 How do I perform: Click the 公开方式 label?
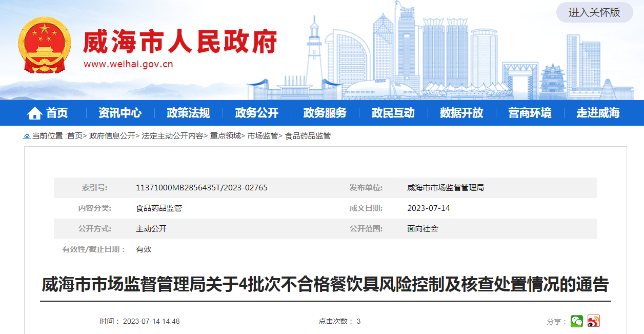click(95, 229)
